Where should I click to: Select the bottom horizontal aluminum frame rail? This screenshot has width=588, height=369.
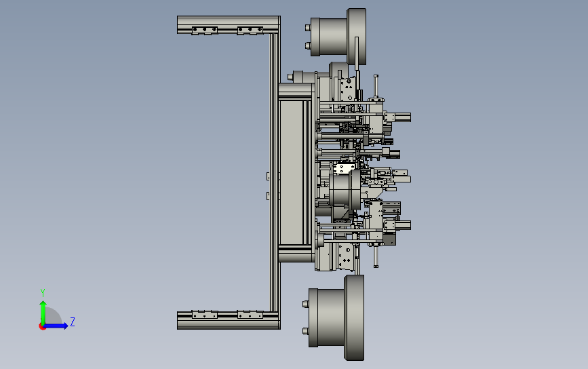point(229,320)
